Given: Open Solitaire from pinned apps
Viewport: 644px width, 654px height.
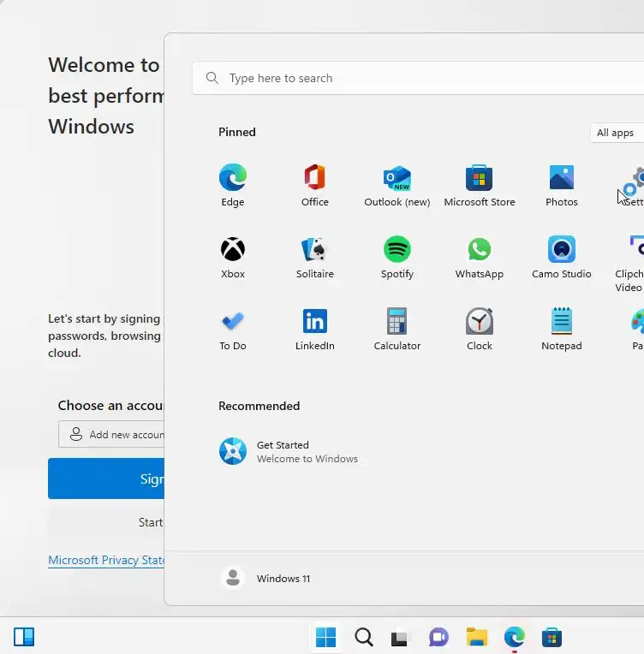Looking at the screenshot, I should click(x=314, y=258).
